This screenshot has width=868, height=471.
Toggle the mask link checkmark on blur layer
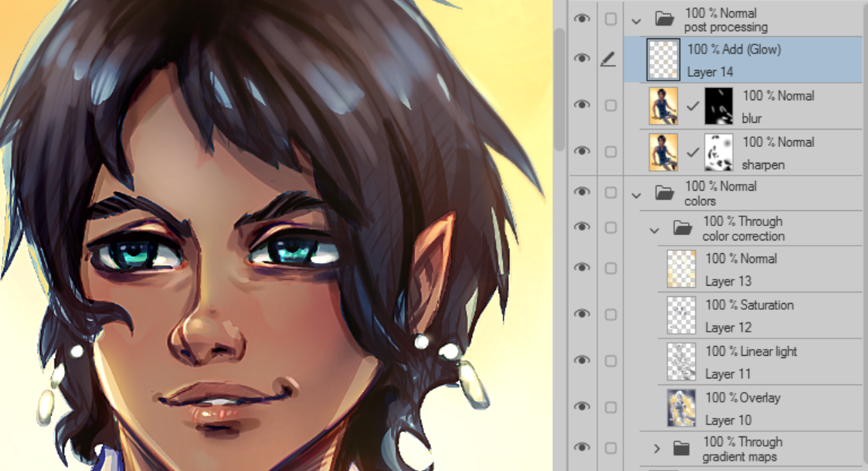[692, 106]
